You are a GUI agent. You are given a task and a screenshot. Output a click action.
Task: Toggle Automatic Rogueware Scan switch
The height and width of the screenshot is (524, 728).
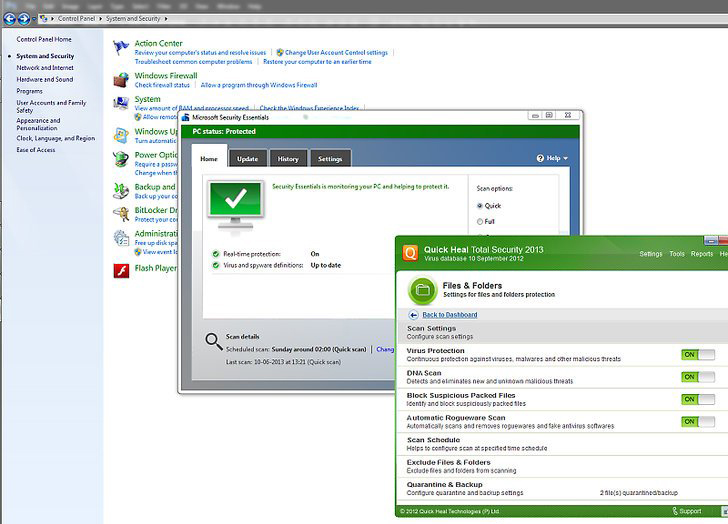pyautogui.click(x=698, y=421)
